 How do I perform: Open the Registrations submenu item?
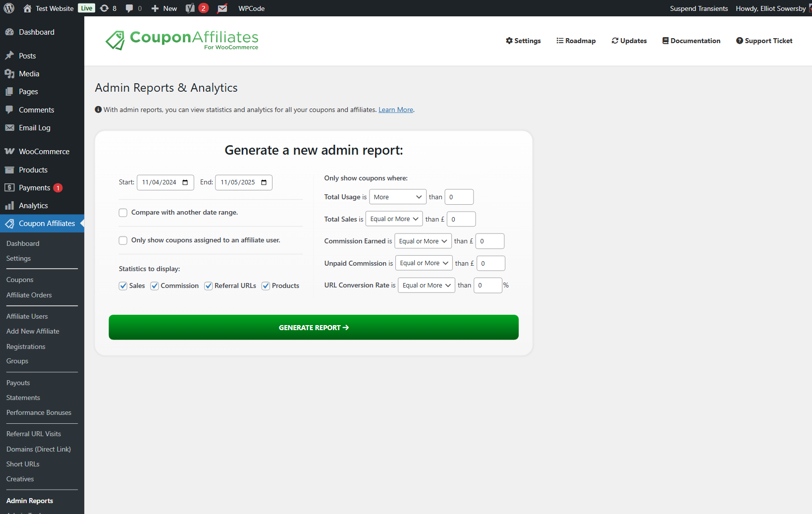click(26, 346)
